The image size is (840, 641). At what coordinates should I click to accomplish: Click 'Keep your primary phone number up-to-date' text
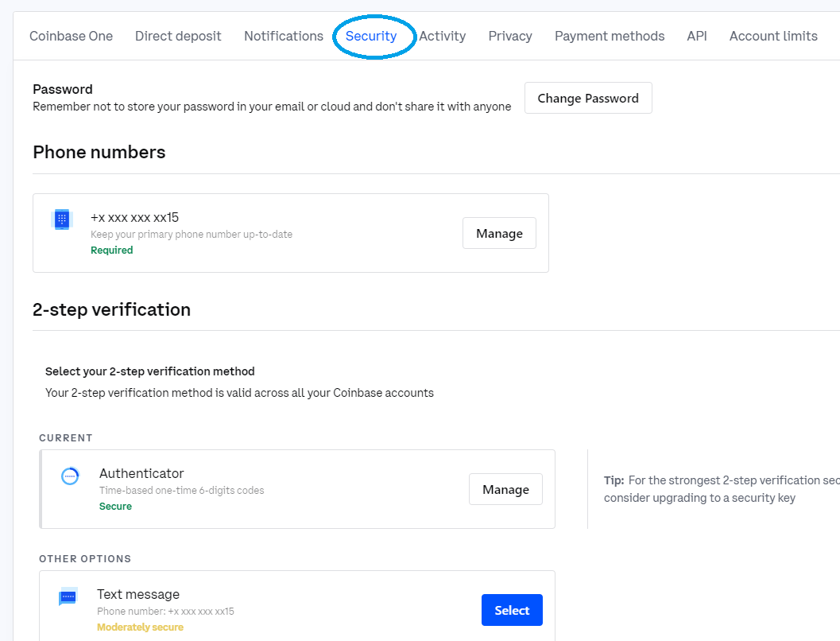192,234
